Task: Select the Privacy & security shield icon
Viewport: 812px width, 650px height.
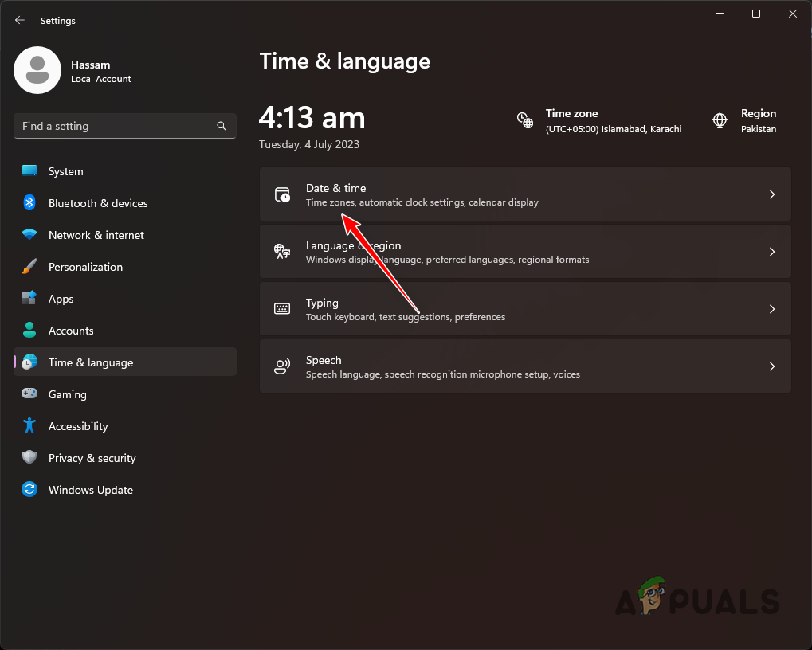Action: point(29,458)
